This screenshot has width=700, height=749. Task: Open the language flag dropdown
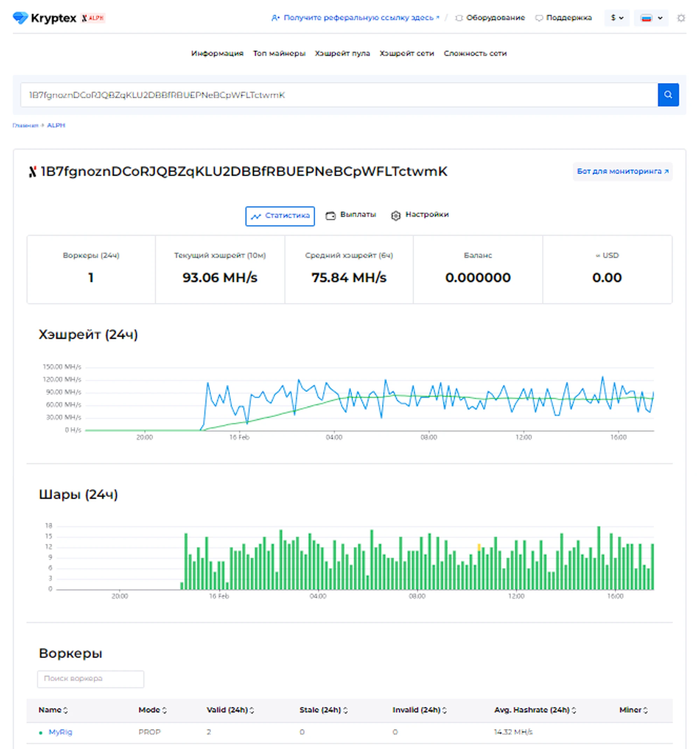click(x=651, y=18)
